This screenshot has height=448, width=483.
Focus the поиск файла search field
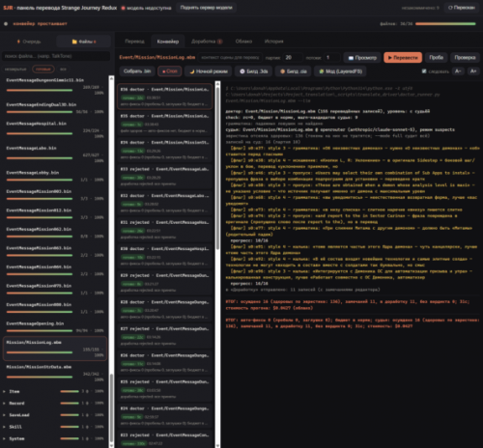pyautogui.click(x=56, y=56)
